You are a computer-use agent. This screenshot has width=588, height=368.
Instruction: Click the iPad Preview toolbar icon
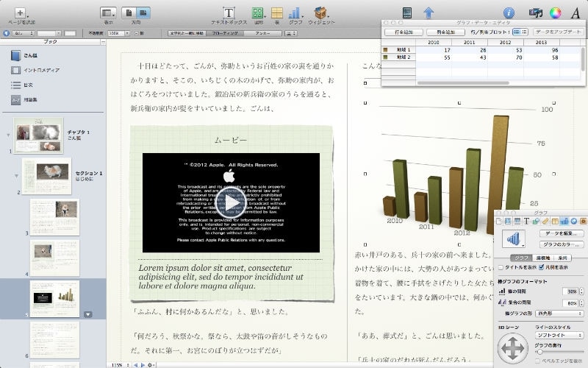pyautogui.click(x=407, y=13)
